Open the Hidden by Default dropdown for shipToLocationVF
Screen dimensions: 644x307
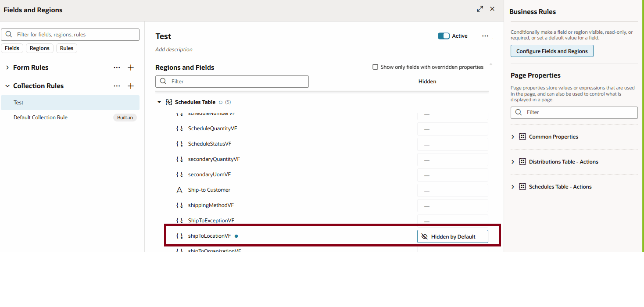[x=453, y=236]
